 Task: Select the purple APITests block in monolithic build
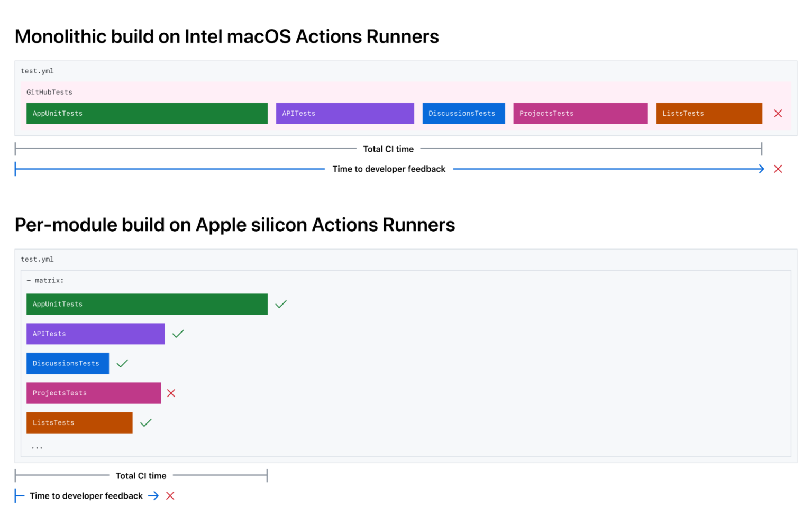click(x=344, y=113)
